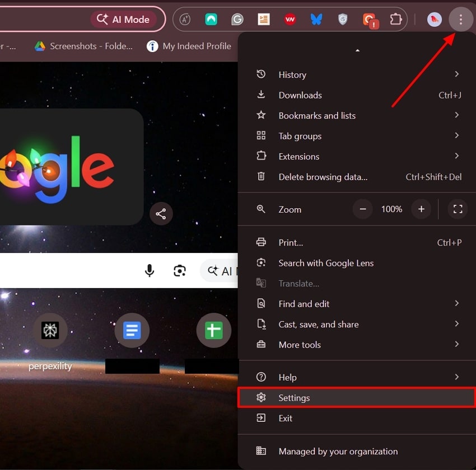
Task: Expand the More tools submenu
Action: pyautogui.click(x=300, y=345)
